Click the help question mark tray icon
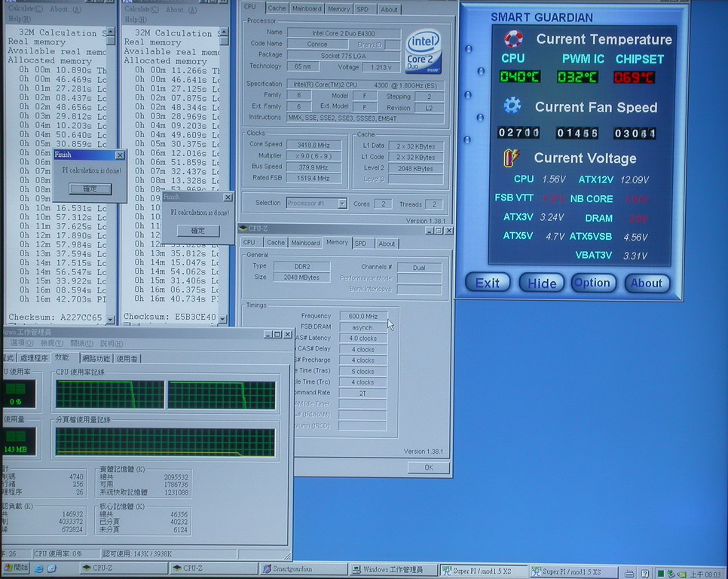The image size is (728, 579). [x=645, y=574]
